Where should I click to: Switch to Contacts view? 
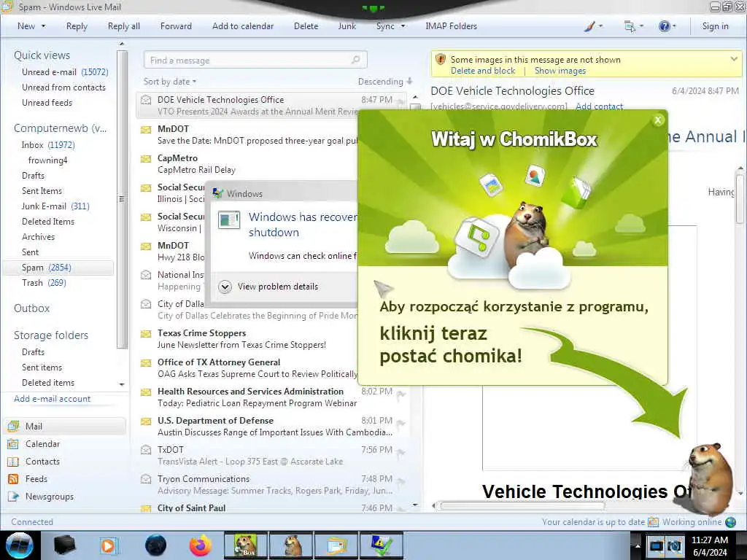[x=42, y=462]
